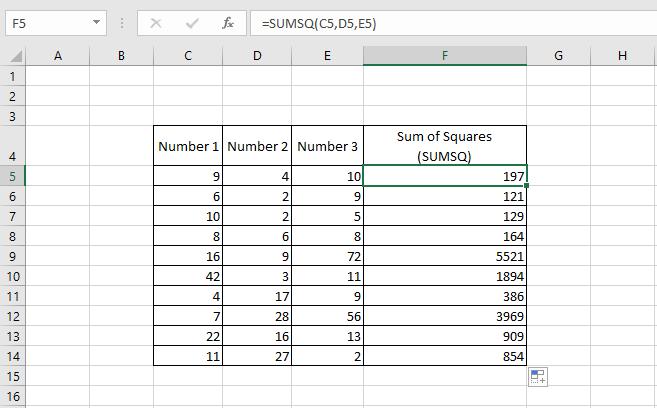Click the formula bar options dots handle

[x=122, y=23]
